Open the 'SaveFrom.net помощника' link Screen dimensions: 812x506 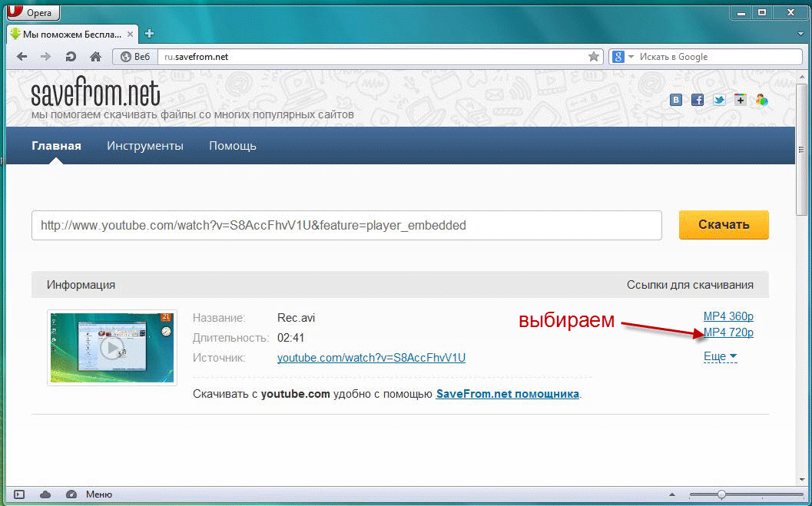[508, 394]
